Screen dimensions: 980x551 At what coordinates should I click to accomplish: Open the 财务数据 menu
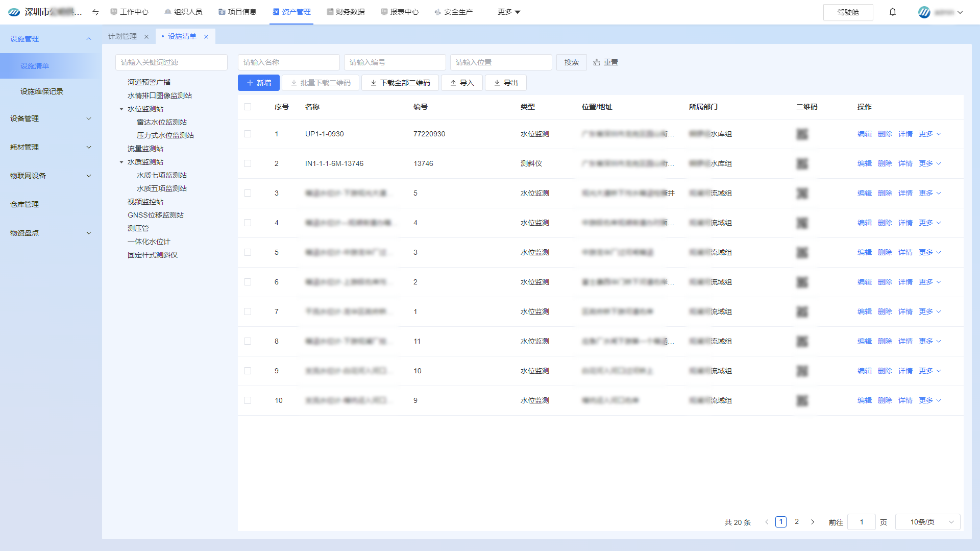346,12
